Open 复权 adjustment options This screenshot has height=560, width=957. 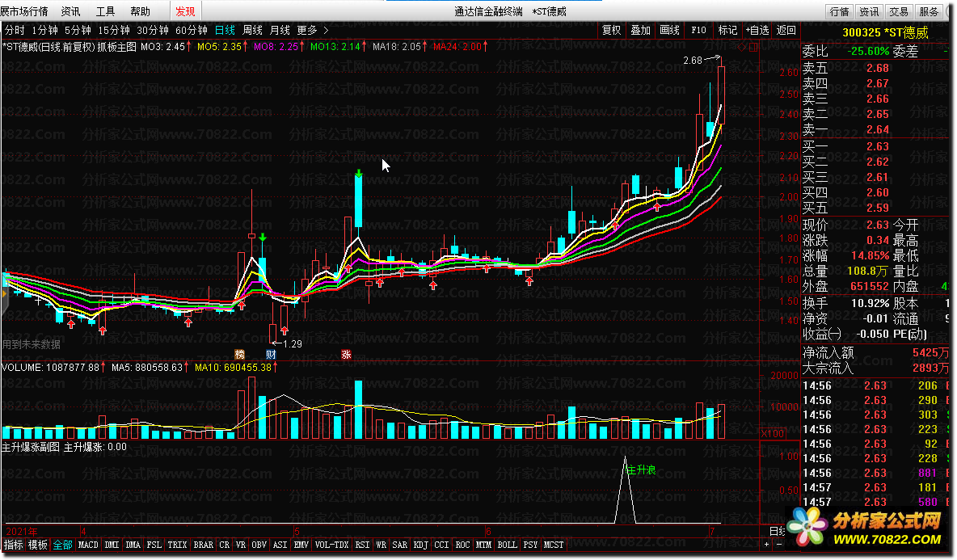612,30
